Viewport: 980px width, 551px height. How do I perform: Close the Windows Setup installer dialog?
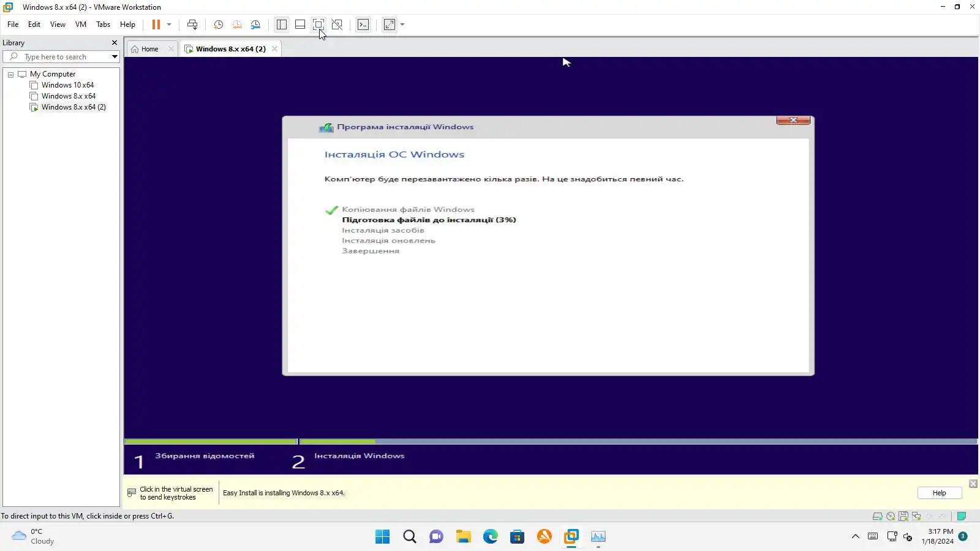[x=793, y=120]
